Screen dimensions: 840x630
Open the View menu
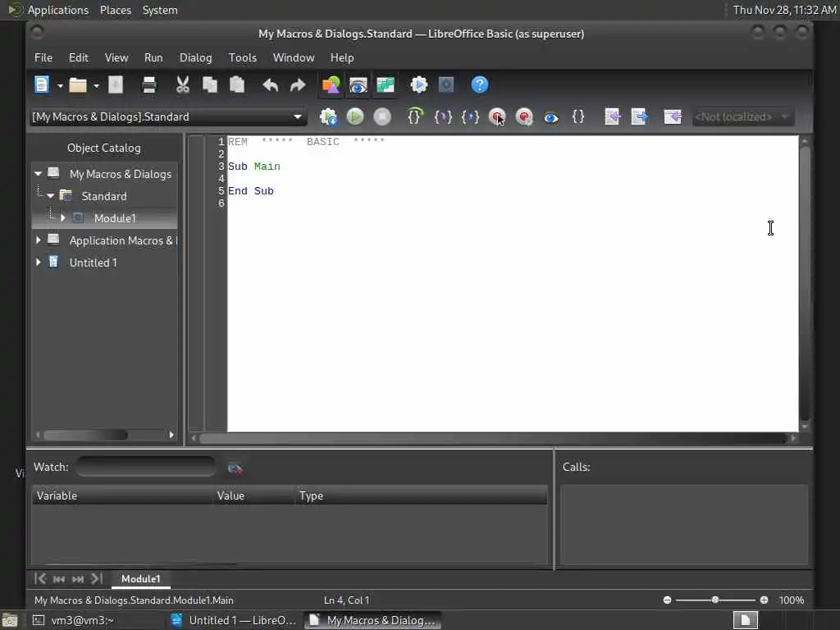point(116,58)
